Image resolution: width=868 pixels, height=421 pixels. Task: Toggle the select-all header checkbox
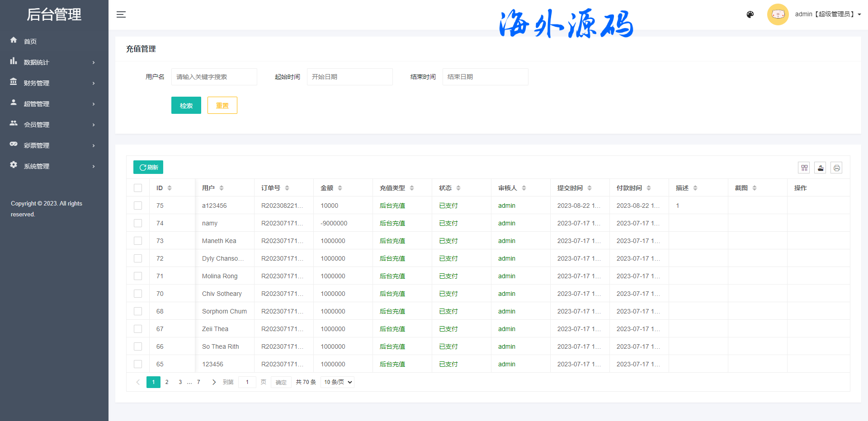point(138,188)
